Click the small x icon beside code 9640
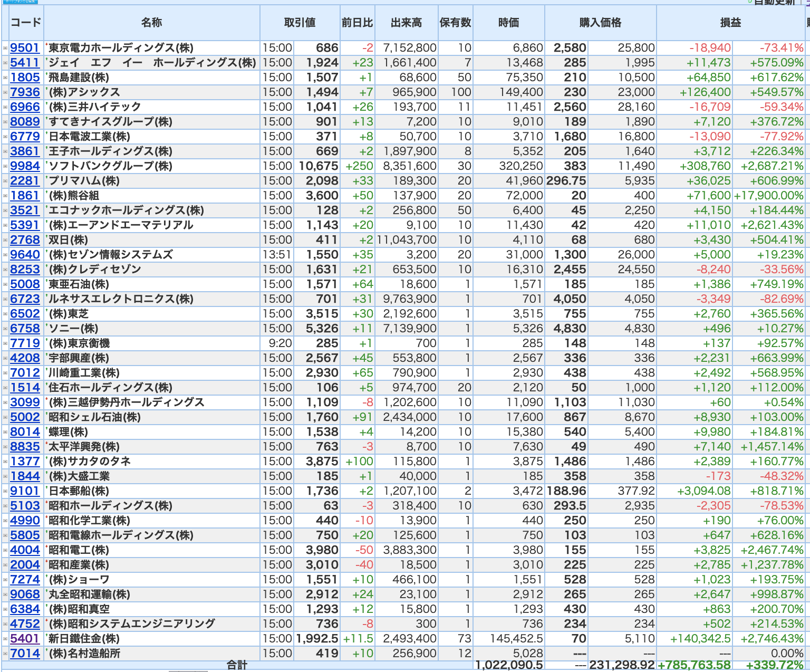Image resolution: width=810 pixels, height=672 pixels. click(x=5, y=255)
